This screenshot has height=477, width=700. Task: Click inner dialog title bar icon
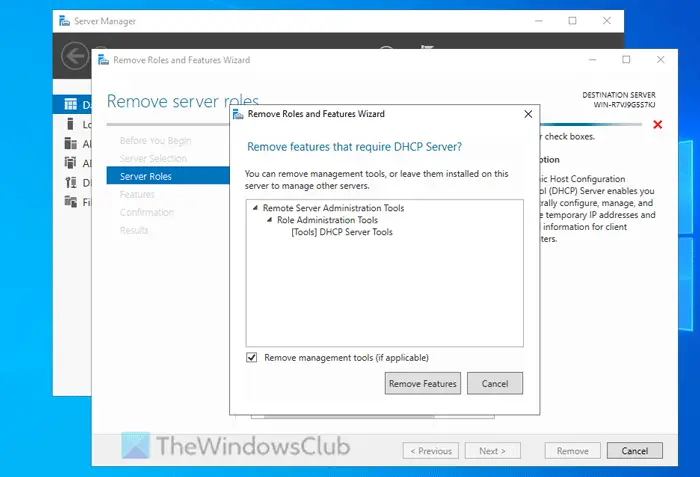(x=238, y=114)
